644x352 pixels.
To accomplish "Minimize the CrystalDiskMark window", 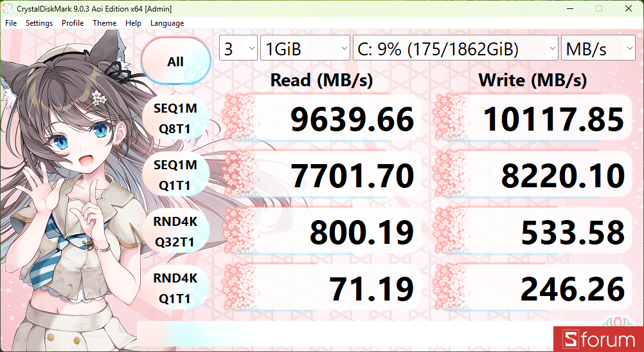I will click(569, 8).
